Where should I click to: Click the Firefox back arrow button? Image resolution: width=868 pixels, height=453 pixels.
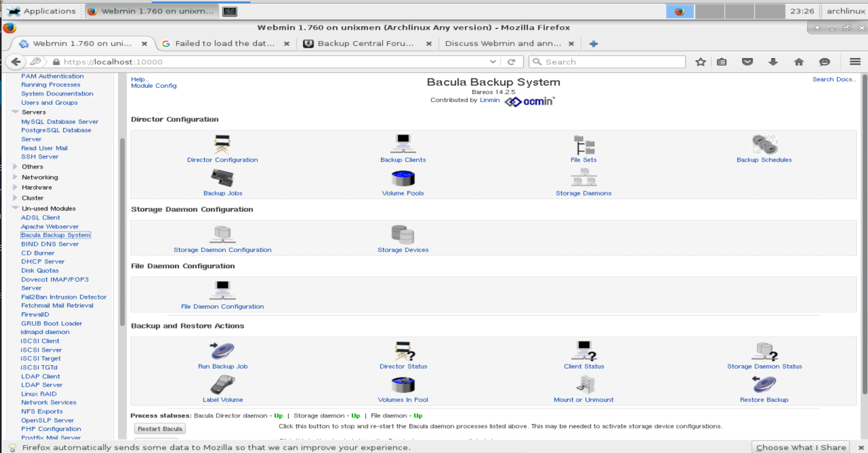click(16, 62)
